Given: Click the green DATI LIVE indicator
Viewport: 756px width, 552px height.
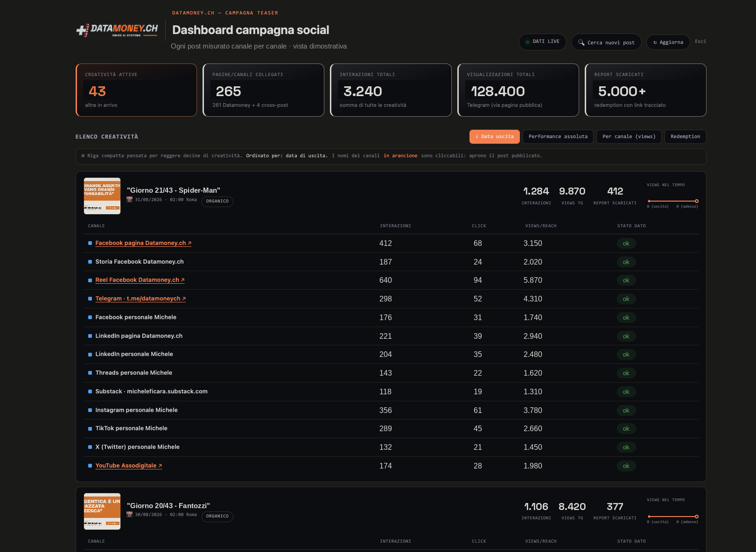Looking at the screenshot, I should [x=528, y=42].
